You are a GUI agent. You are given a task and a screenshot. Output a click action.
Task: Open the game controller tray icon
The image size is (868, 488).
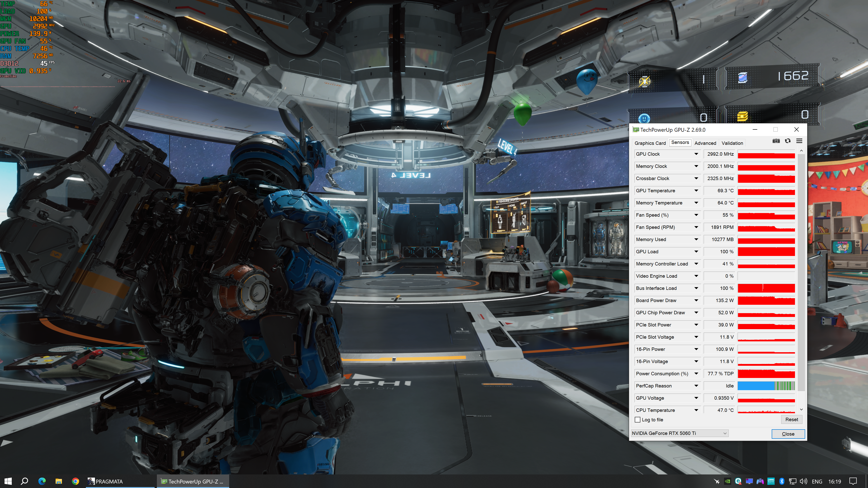[x=760, y=481]
